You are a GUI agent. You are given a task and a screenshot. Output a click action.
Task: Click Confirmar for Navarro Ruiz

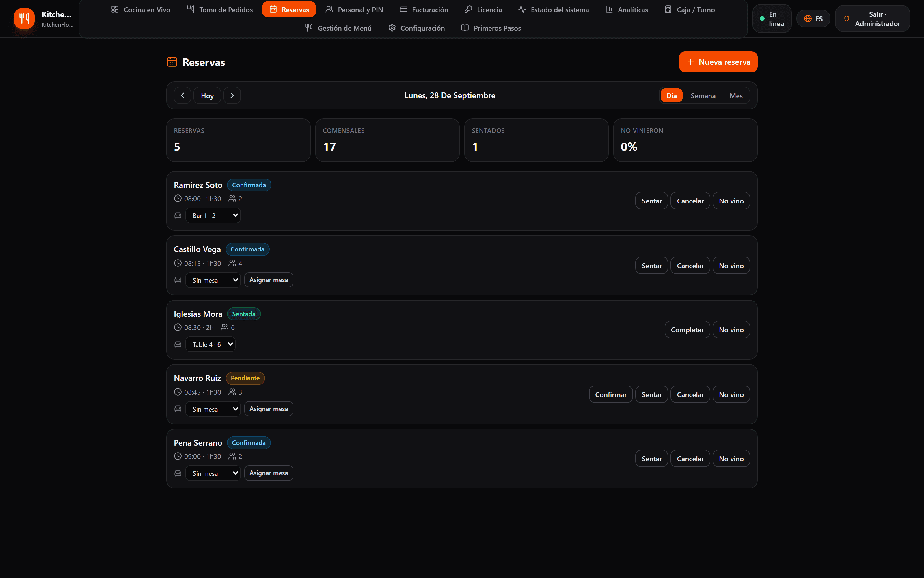(611, 394)
